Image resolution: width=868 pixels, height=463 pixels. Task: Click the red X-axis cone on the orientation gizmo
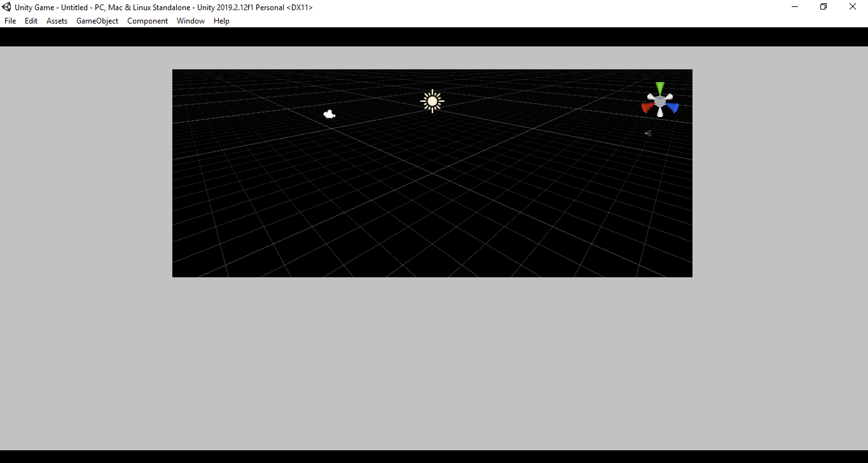648,108
